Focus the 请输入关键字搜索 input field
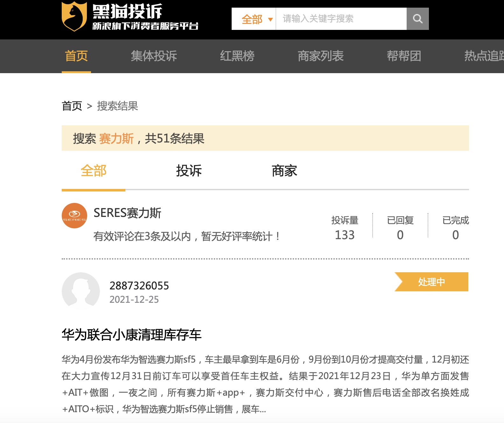 [341, 19]
